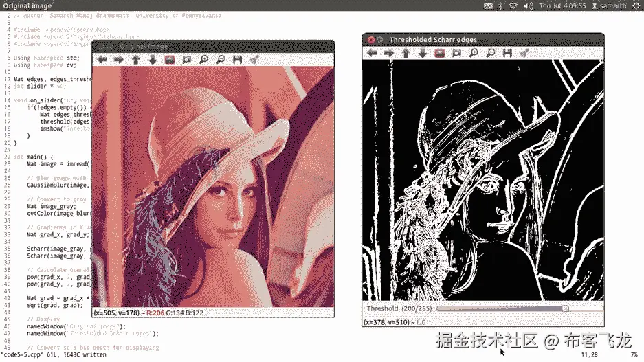
Task: Open the Wi-Fi network indicator
Action: click(513, 5)
